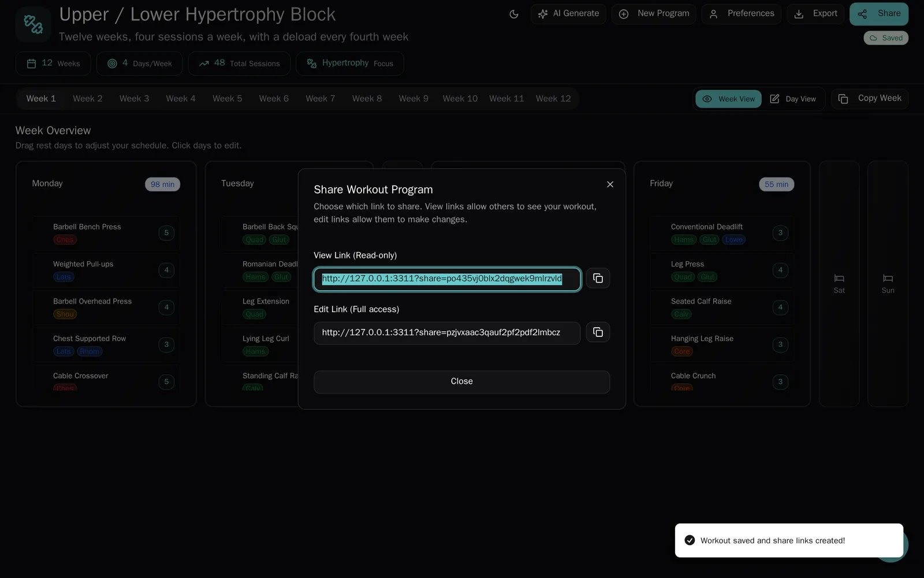924x578 pixels.
Task: Open the Monday day card header
Action: (x=106, y=184)
